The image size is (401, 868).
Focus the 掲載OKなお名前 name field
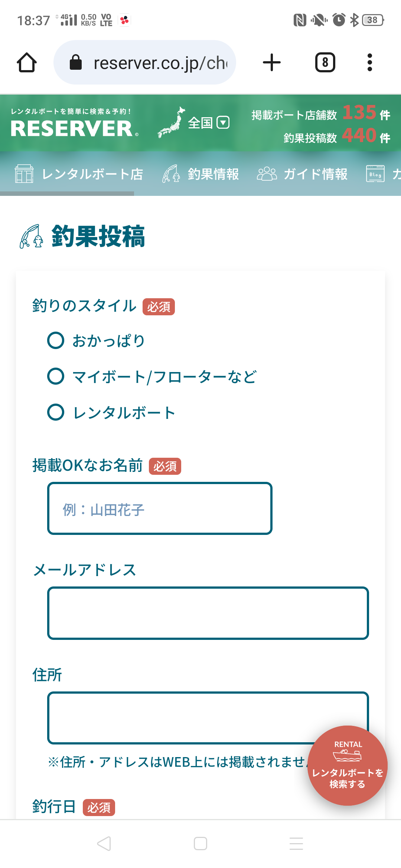(x=160, y=509)
